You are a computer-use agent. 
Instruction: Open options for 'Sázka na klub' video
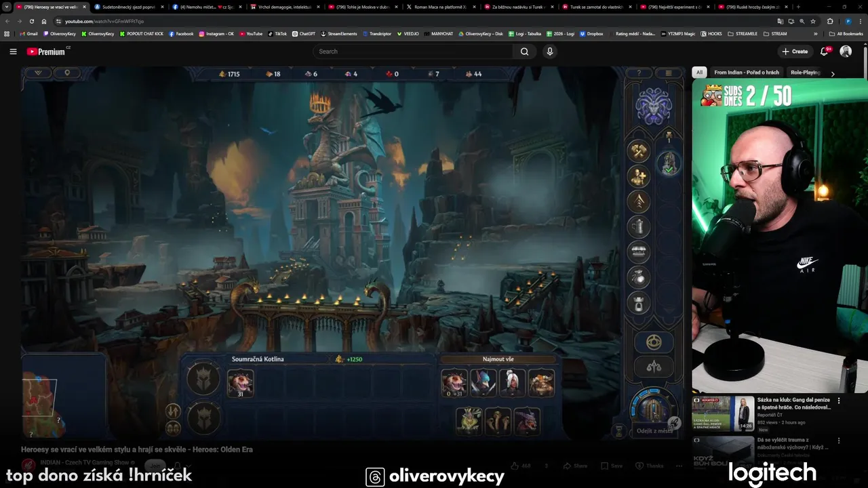[x=839, y=401]
